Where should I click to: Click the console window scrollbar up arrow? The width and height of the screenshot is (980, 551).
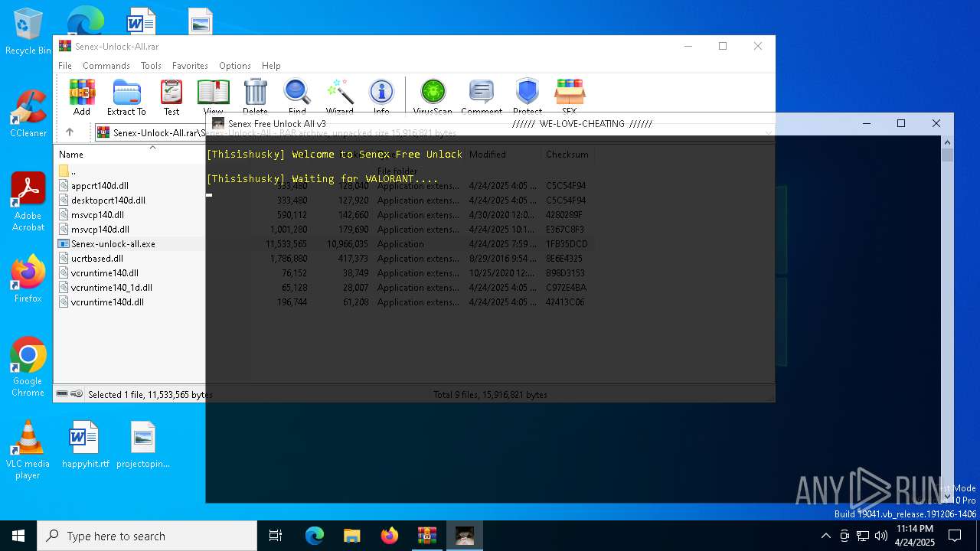(947, 142)
